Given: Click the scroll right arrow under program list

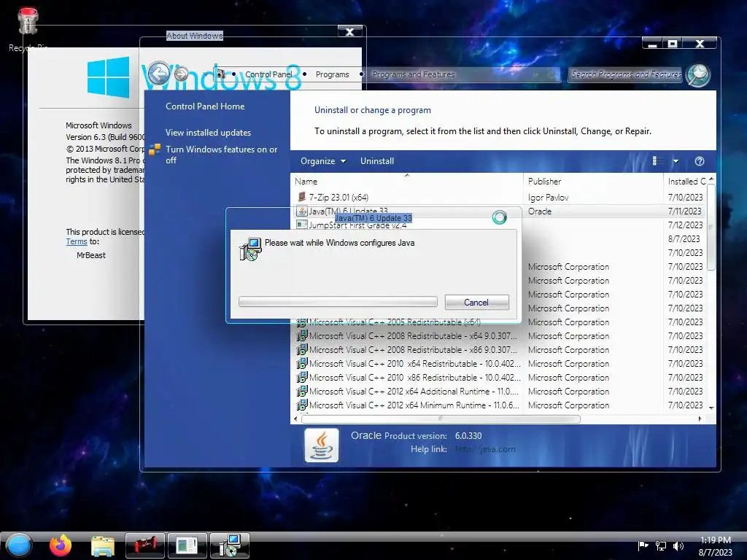Looking at the screenshot, I should [700, 419].
